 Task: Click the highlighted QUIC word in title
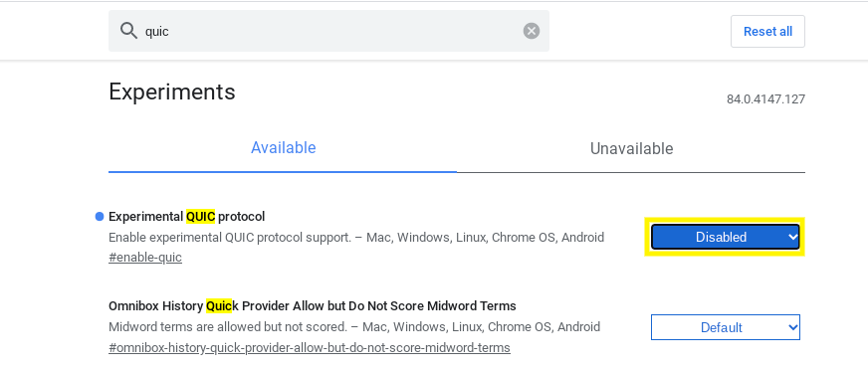pos(200,216)
